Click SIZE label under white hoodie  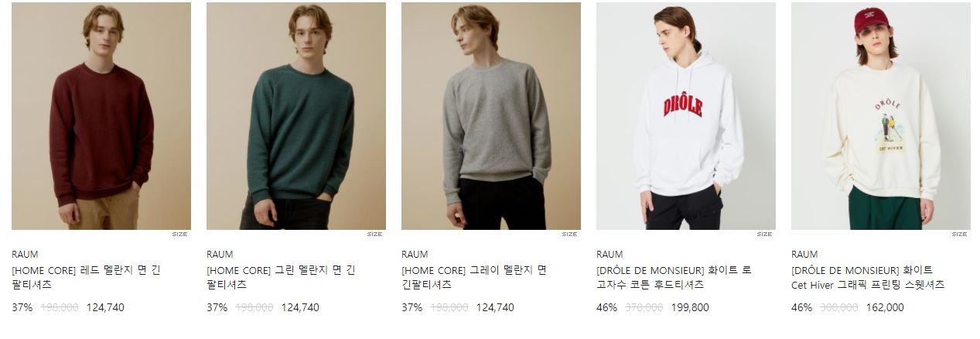click(764, 234)
